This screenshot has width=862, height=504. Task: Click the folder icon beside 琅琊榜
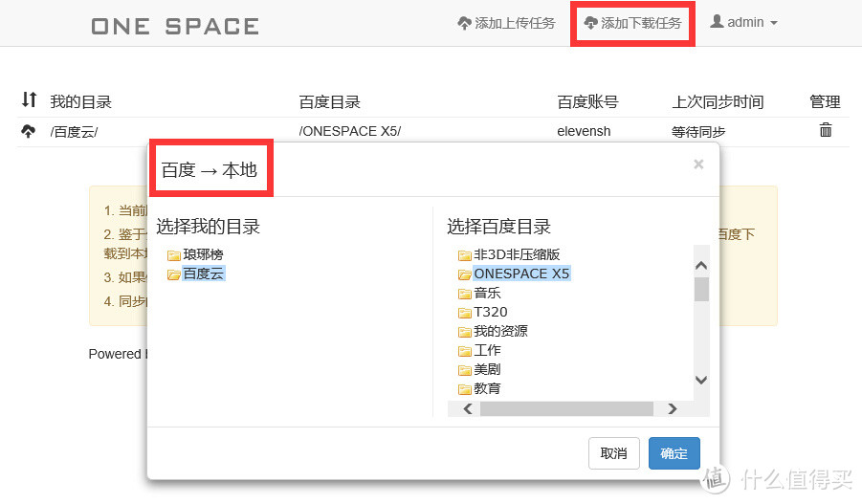(x=174, y=255)
